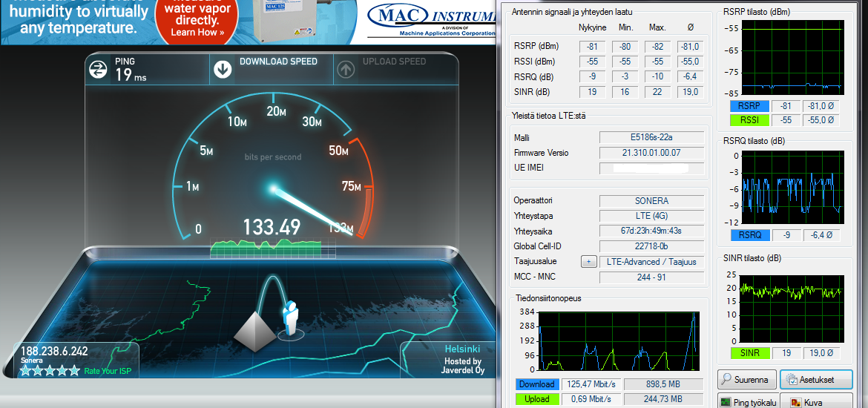Launch the Ping työkalu tool
The height and width of the screenshot is (408, 868).
coord(747,402)
